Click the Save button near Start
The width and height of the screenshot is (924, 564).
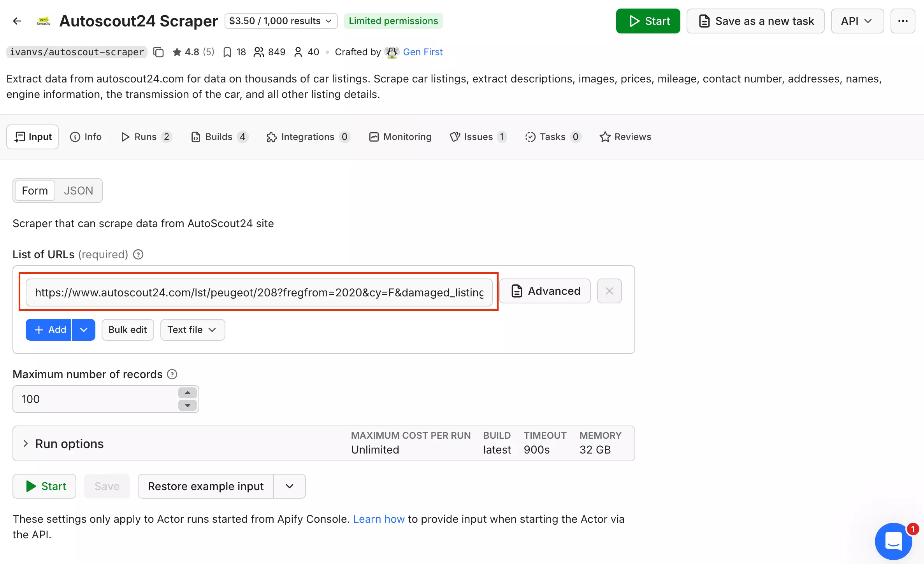point(107,486)
